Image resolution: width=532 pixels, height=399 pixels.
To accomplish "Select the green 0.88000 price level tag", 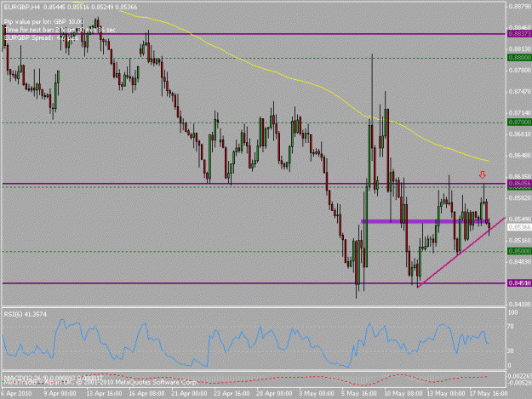I will point(519,58).
